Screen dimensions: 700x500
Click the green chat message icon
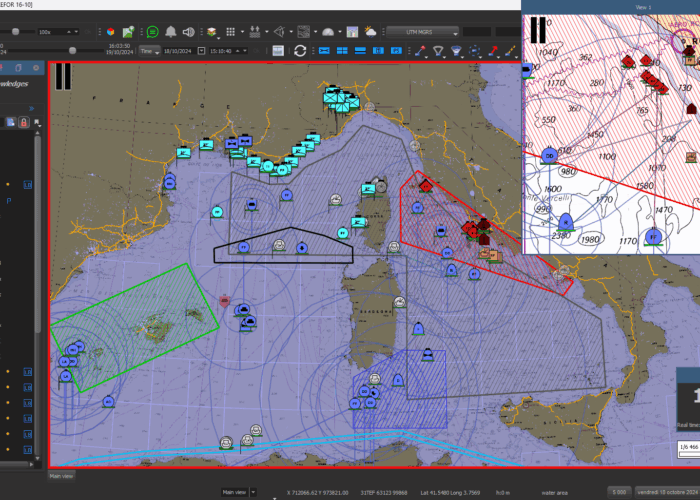(x=153, y=32)
